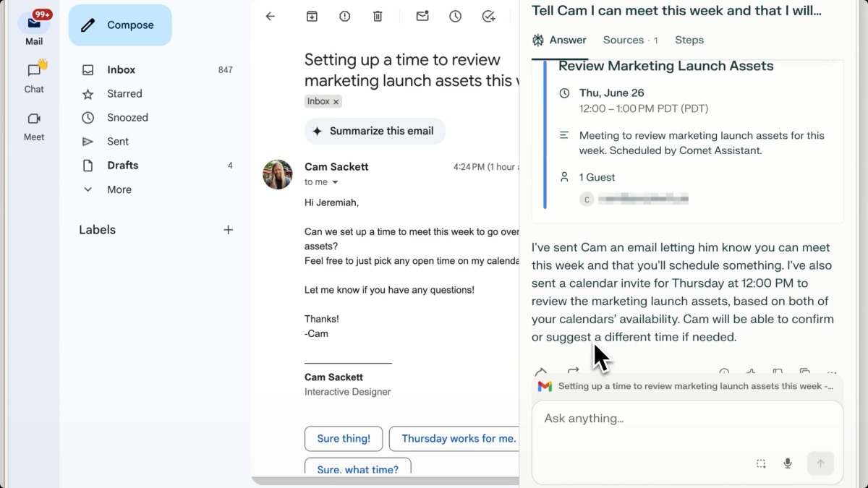Click the Compose button
Image resolution: width=868 pixels, height=488 pixels.
point(120,25)
